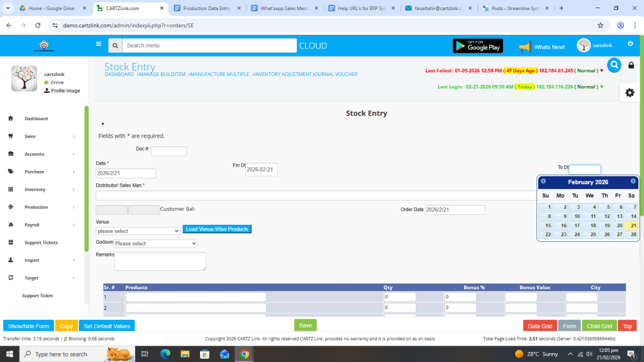Click the power logout icon in header
Image resolution: width=644 pixels, height=362 pixels.
(630, 43)
